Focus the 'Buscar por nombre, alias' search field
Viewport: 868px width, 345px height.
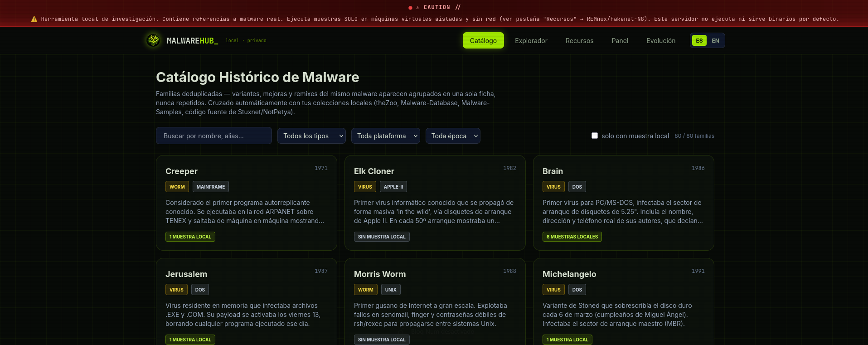tap(214, 136)
